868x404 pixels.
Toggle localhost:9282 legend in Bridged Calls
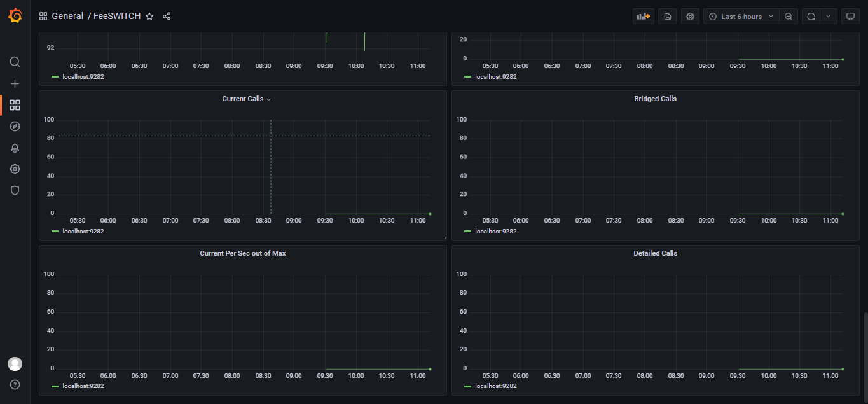[x=495, y=232]
